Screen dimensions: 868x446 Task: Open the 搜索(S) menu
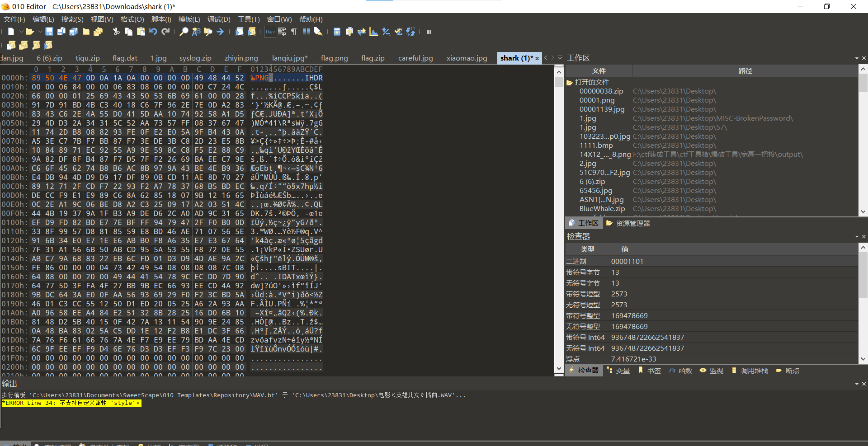[72, 19]
